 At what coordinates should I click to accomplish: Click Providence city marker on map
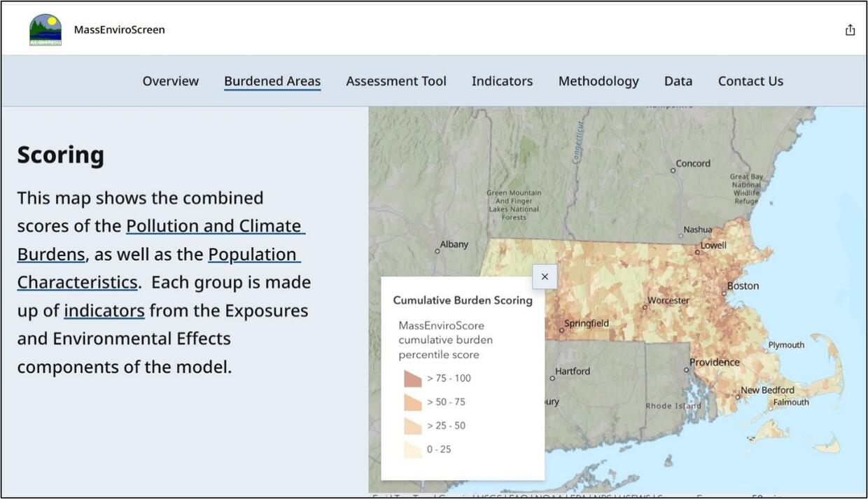[x=687, y=370]
